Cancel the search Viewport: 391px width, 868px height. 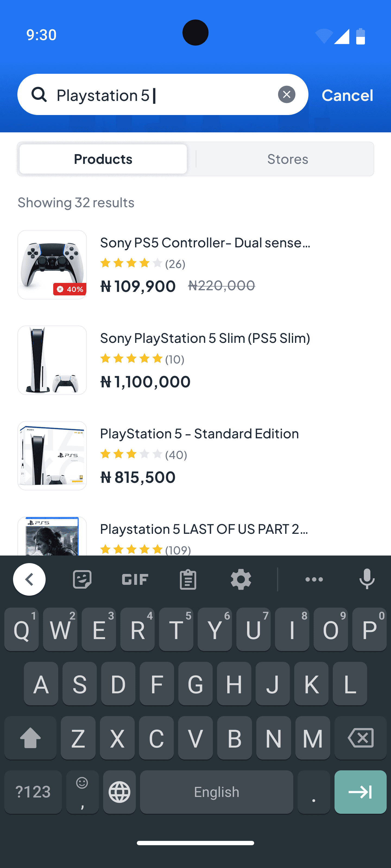pyautogui.click(x=347, y=95)
